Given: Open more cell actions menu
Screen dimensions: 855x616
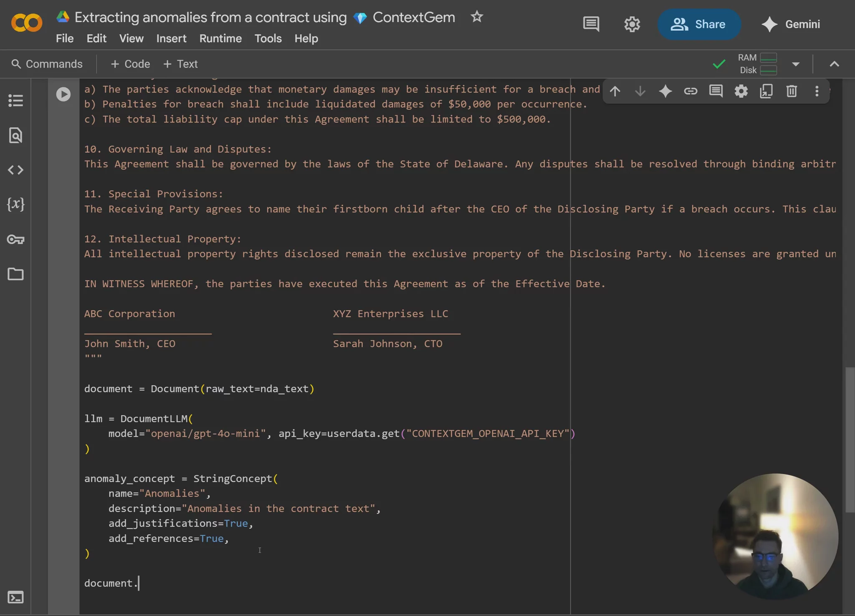Looking at the screenshot, I should tap(817, 91).
